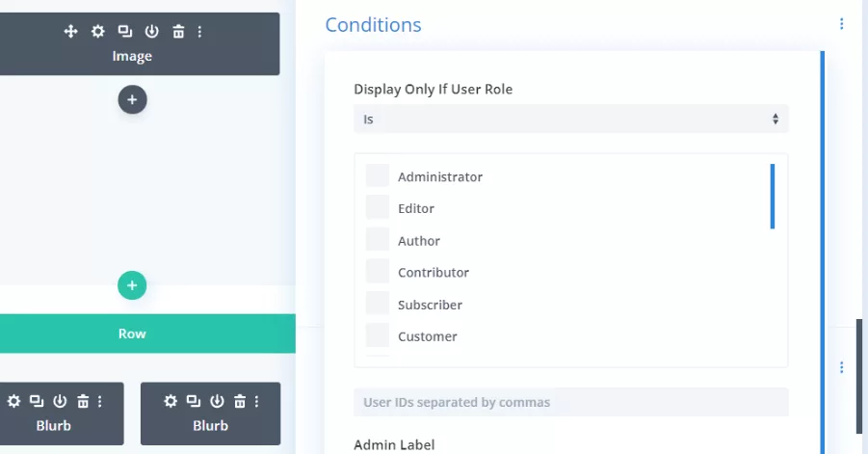Toggle power icon on left Blurb module

(60, 401)
